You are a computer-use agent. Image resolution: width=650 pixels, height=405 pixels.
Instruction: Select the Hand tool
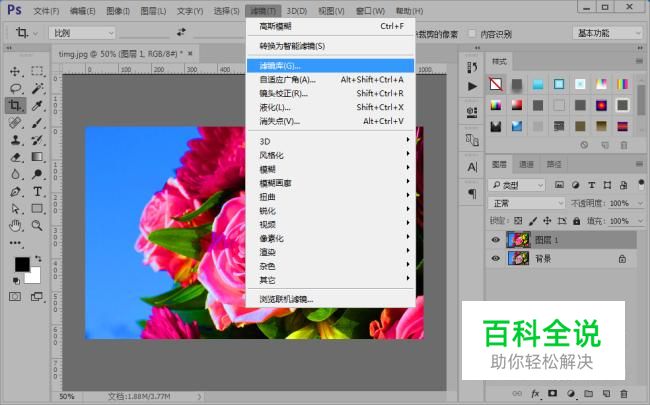[x=15, y=226]
